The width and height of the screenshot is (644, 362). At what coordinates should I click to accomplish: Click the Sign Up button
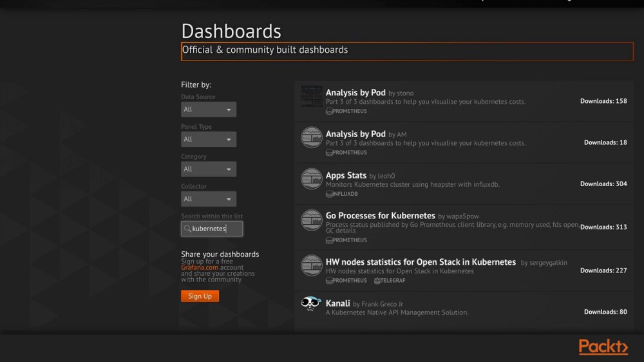pyautogui.click(x=200, y=296)
